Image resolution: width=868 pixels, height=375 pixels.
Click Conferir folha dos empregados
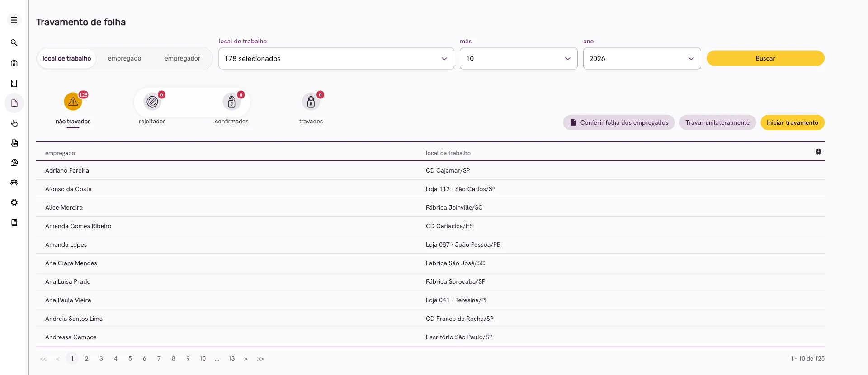[x=619, y=122]
